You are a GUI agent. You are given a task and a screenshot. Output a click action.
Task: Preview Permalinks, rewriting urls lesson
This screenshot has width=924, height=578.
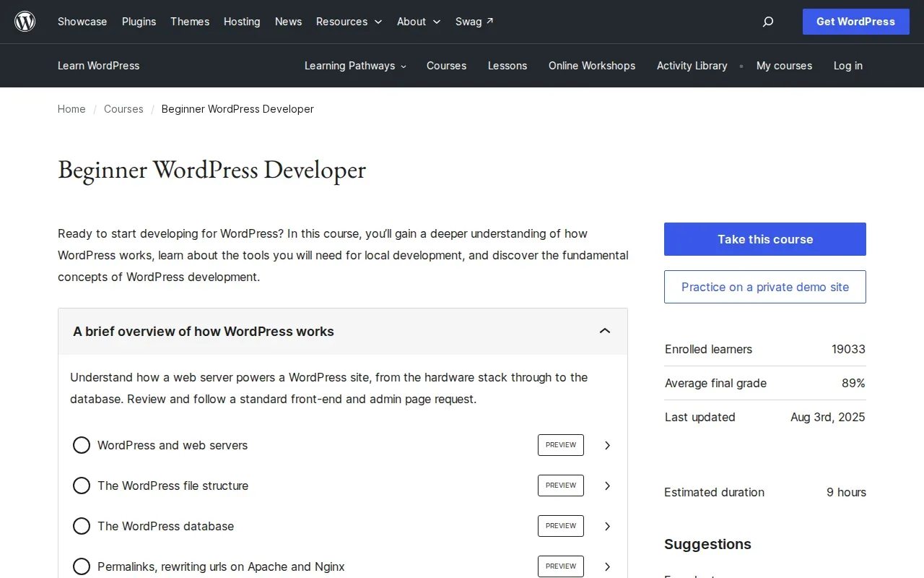pyautogui.click(x=561, y=566)
